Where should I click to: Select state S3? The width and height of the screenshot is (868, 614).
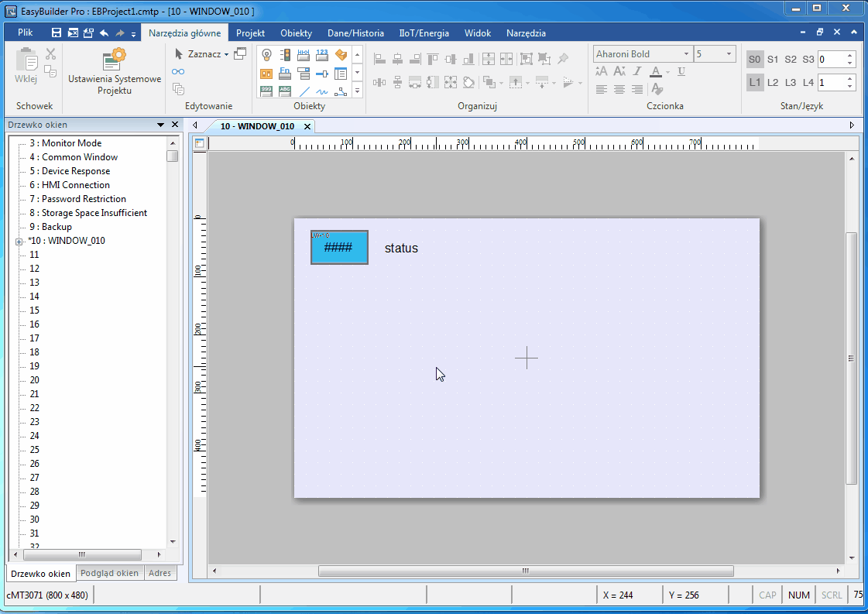(x=808, y=60)
